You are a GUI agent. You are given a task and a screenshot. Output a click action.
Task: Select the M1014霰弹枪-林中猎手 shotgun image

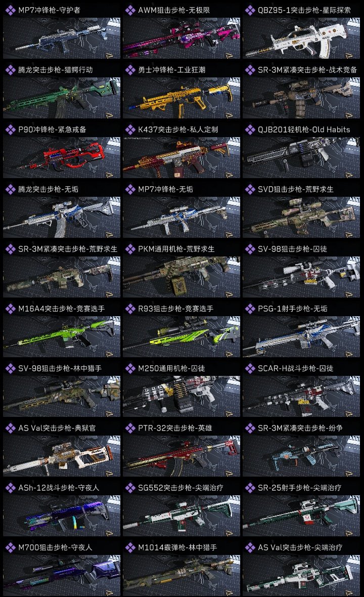tap(181, 575)
